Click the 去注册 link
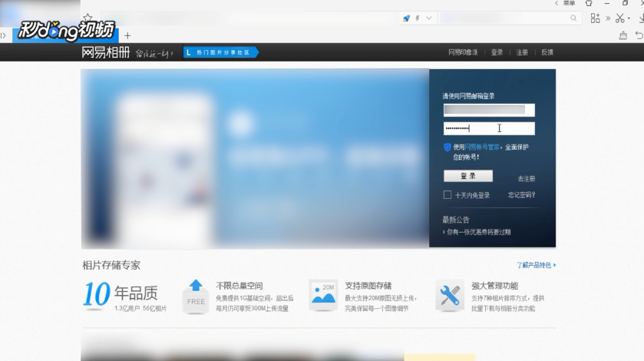 click(x=526, y=178)
